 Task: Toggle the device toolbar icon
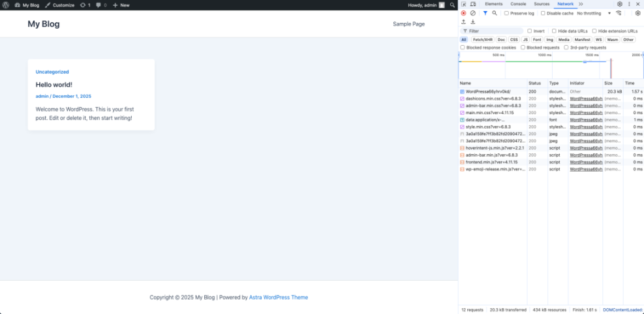(473, 4)
